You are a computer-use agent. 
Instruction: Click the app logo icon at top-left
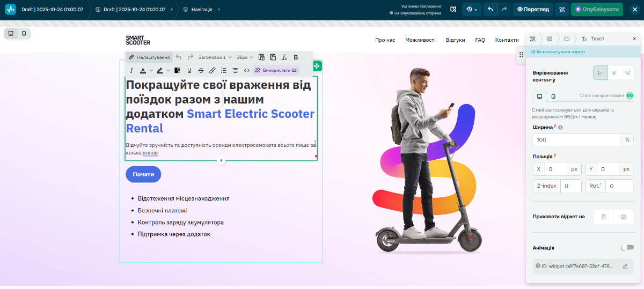(11, 9)
